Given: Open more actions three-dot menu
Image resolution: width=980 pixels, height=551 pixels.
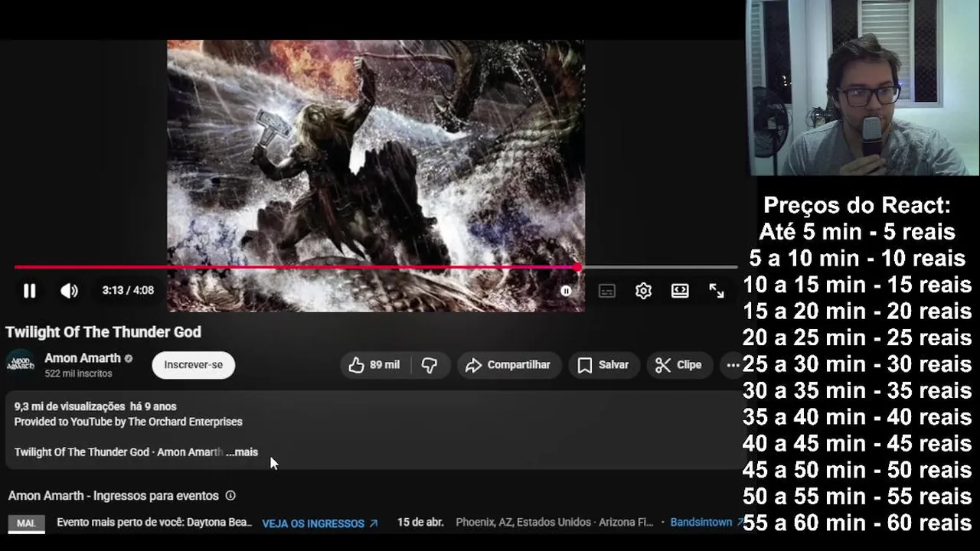Looking at the screenshot, I should 733,365.
